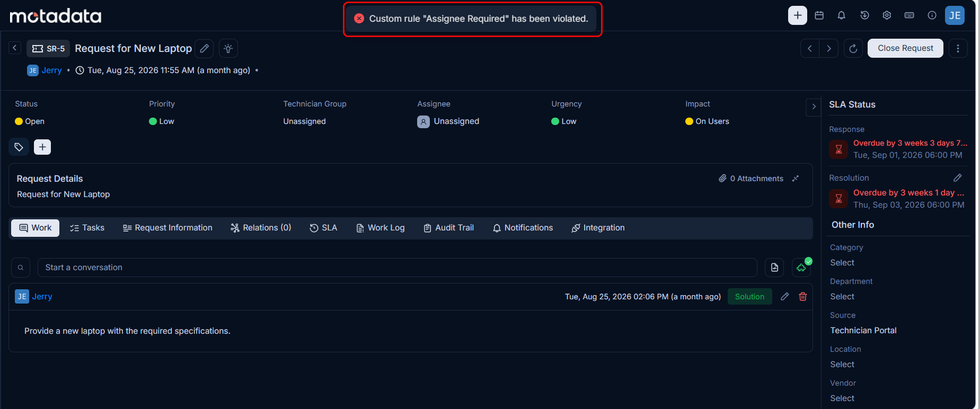
Task: Refresh the request with reload icon
Action: click(x=853, y=48)
